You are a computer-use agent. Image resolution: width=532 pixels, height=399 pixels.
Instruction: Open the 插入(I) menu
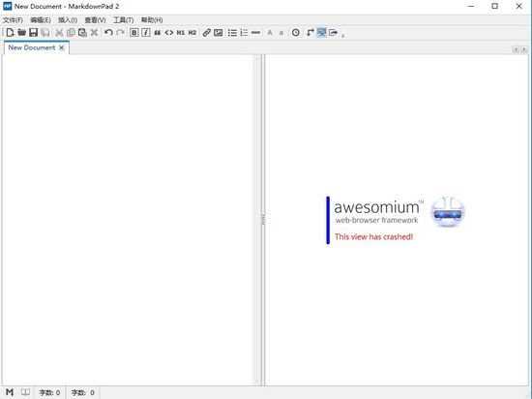[68, 20]
